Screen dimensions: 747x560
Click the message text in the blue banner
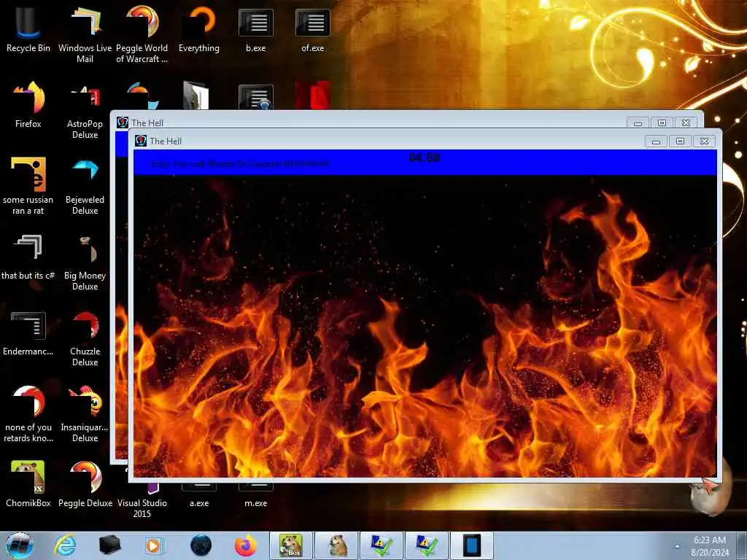click(240, 164)
